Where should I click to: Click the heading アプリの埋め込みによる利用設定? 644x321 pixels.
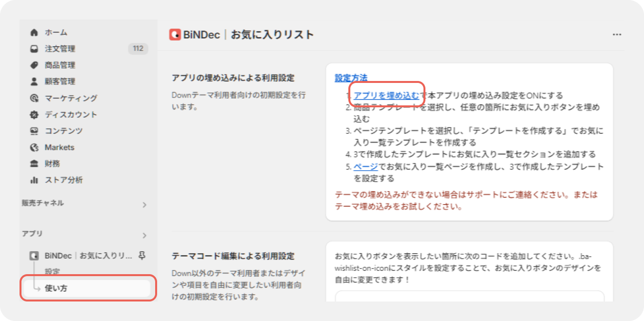[x=233, y=78]
